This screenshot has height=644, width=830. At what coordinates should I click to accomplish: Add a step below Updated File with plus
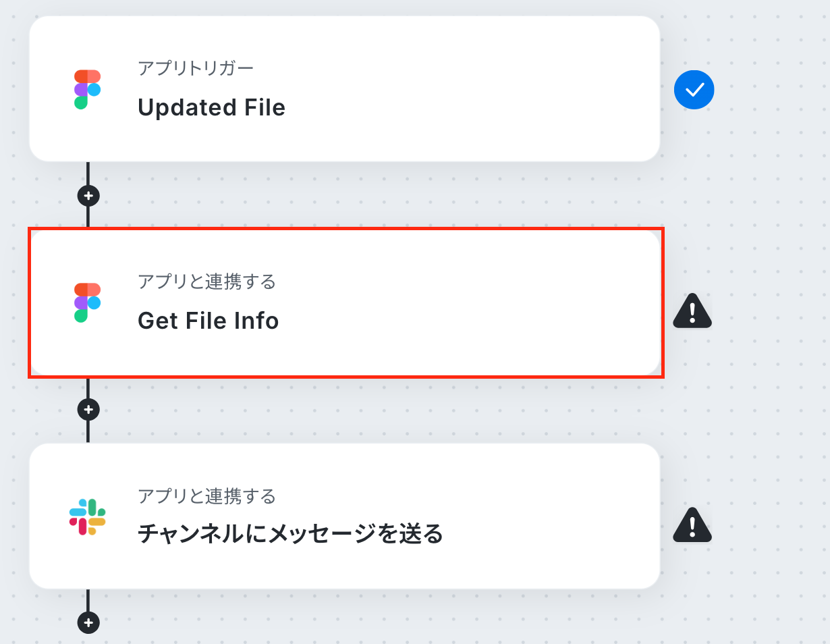pyautogui.click(x=88, y=196)
